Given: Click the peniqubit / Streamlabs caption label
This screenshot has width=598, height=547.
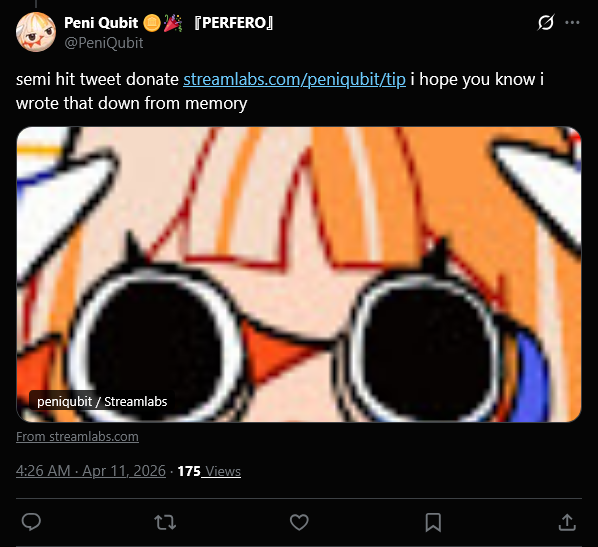Looking at the screenshot, I should pos(102,401).
